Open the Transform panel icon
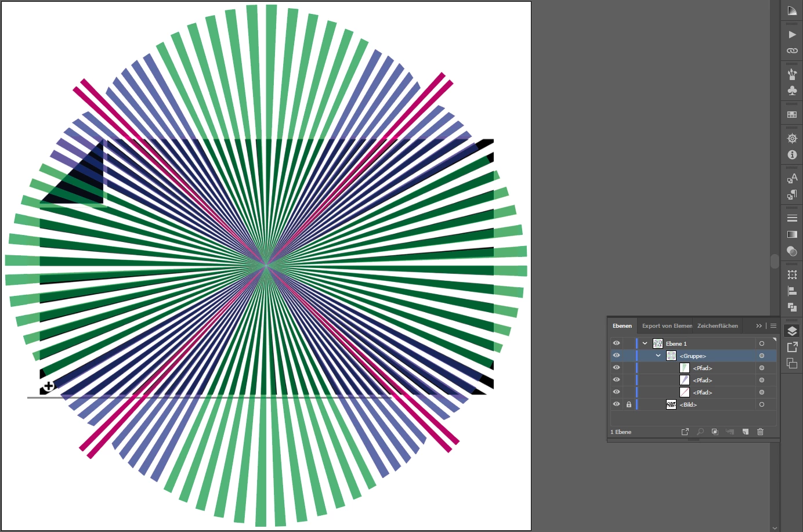 pos(792,274)
